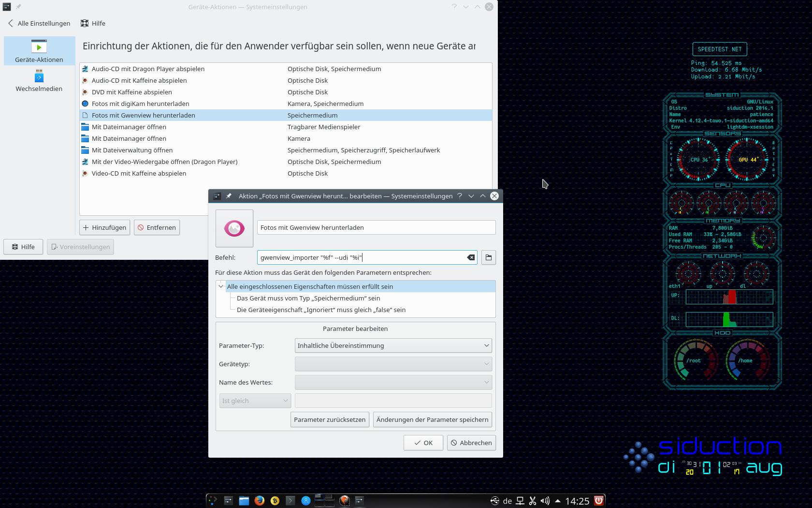Open the Parameter-Typ dropdown

[x=393, y=345]
